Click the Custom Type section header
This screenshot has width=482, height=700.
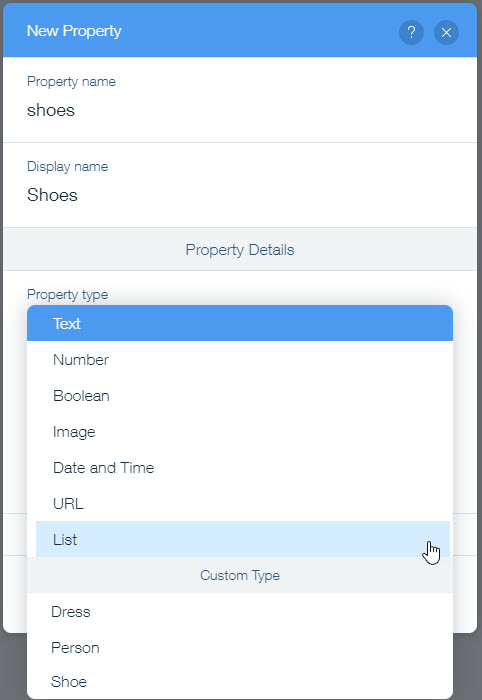point(240,575)
